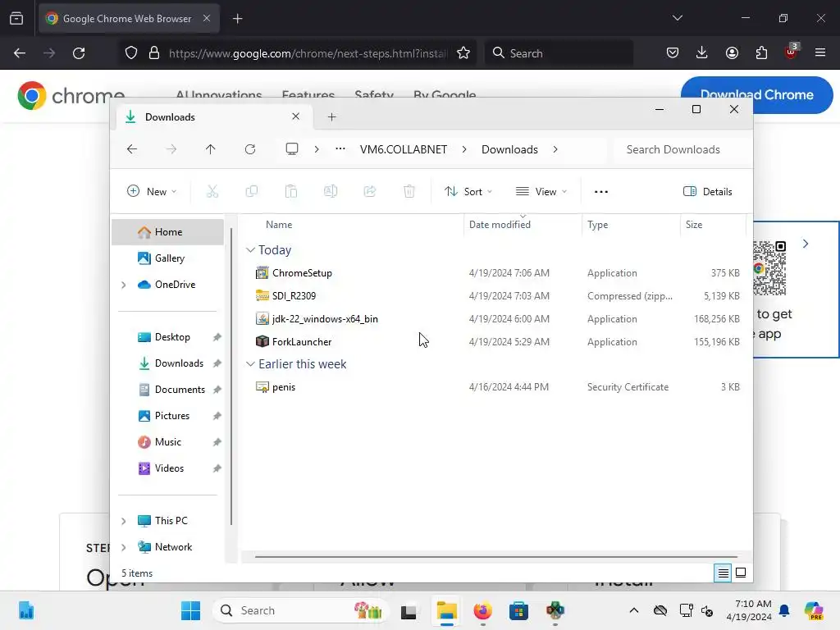Open the browser hamburger application menu

[x=820, y=53]
